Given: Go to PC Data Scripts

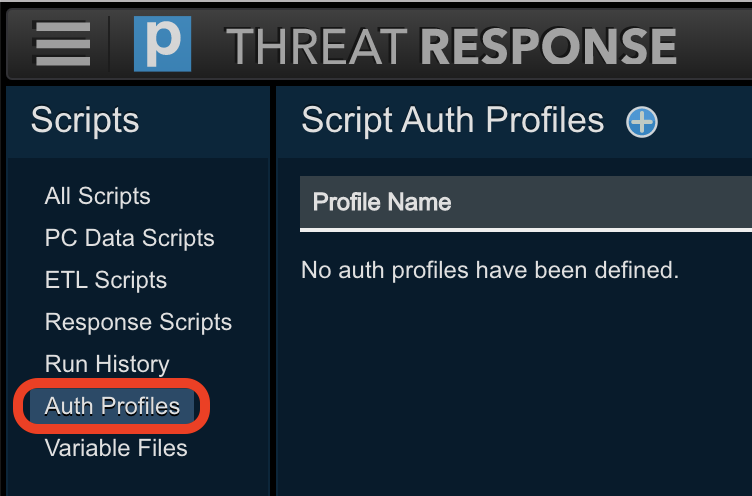Looking at the screenshot, I should click(129, 238).
